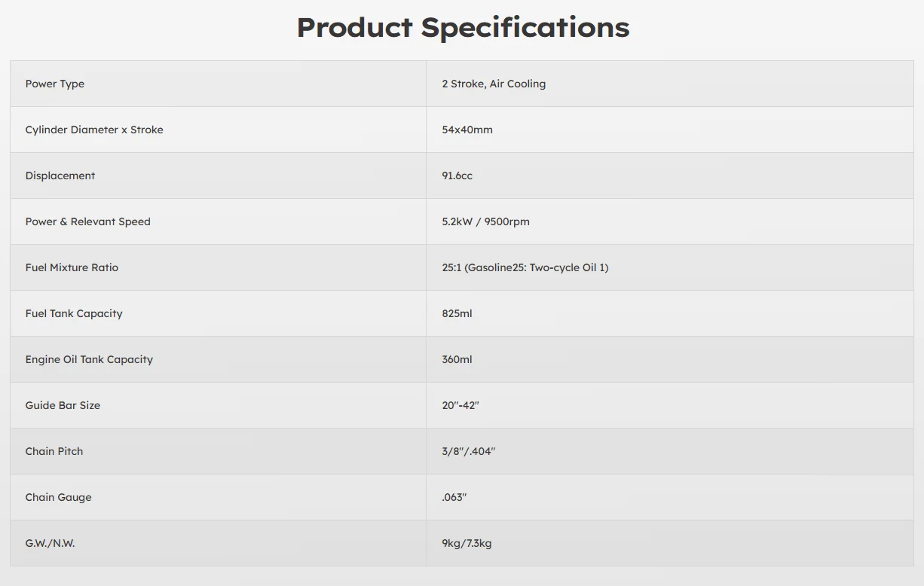Select the Engine Oil Tank Capacity label
The image size is (924, 586).
[89, 359]
